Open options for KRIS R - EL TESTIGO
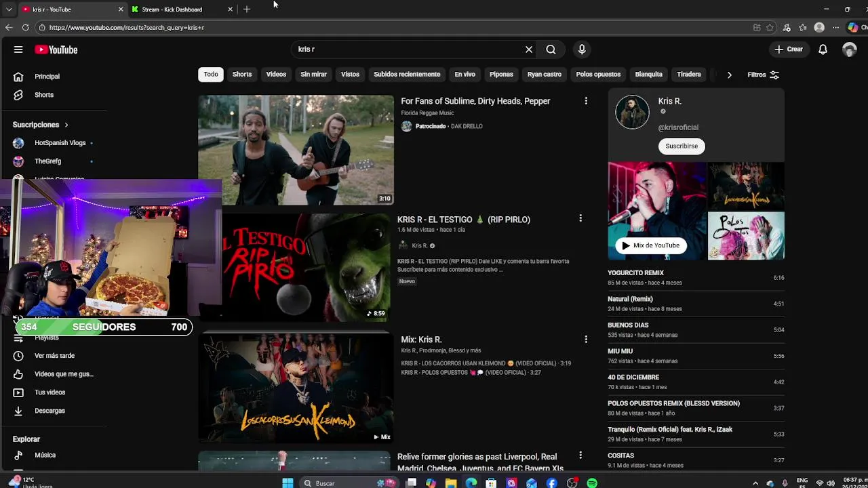868x488 pixels. point(580,218)
